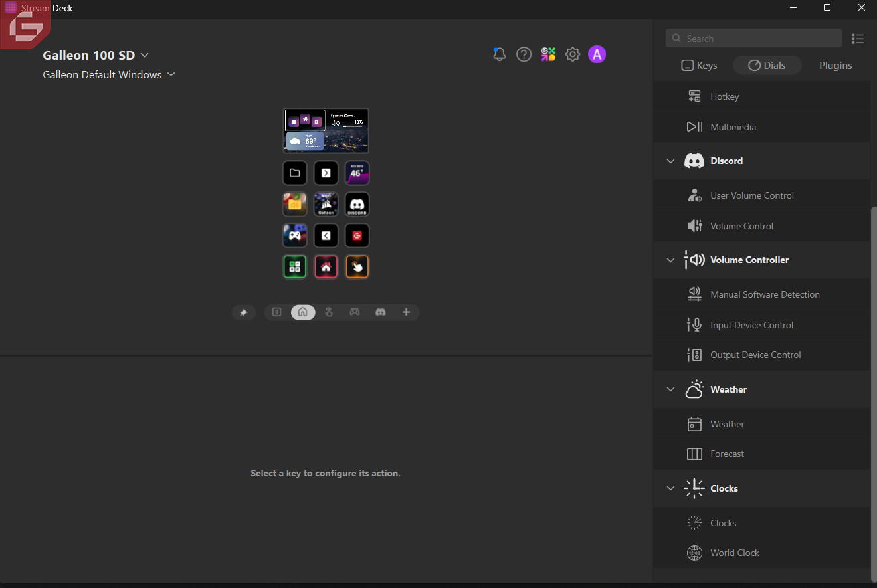Choose the Output Device Control action
The image size is (877, 588).
pyautogui.click(x=755, y=355)
